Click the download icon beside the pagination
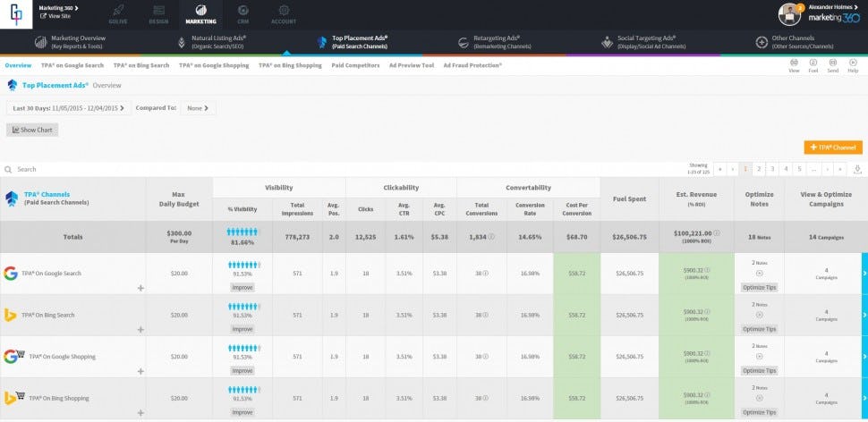 coord(857,169)
